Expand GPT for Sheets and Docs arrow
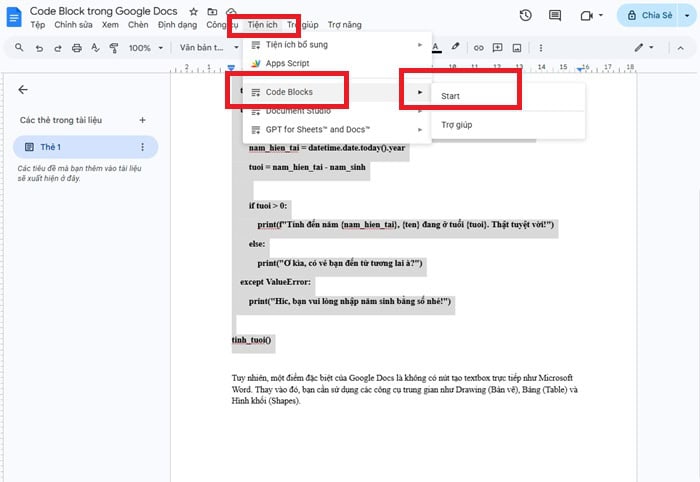 [420, 129]
